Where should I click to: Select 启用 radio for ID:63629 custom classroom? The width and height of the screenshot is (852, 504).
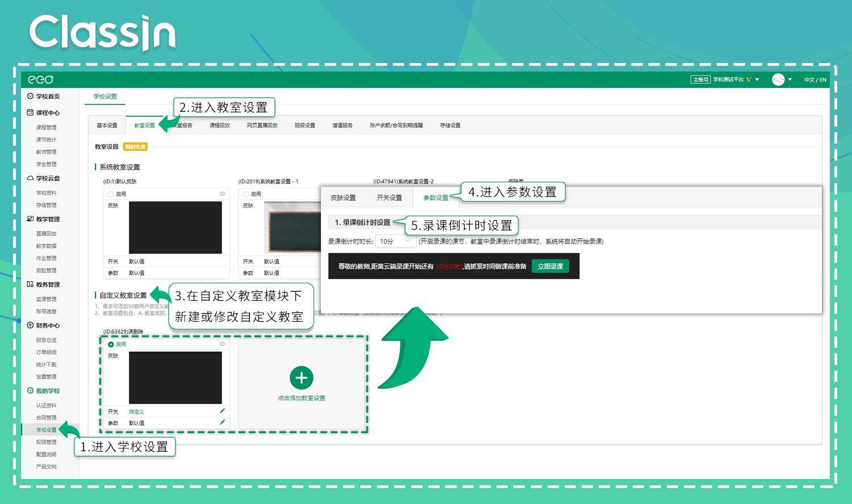111,345
